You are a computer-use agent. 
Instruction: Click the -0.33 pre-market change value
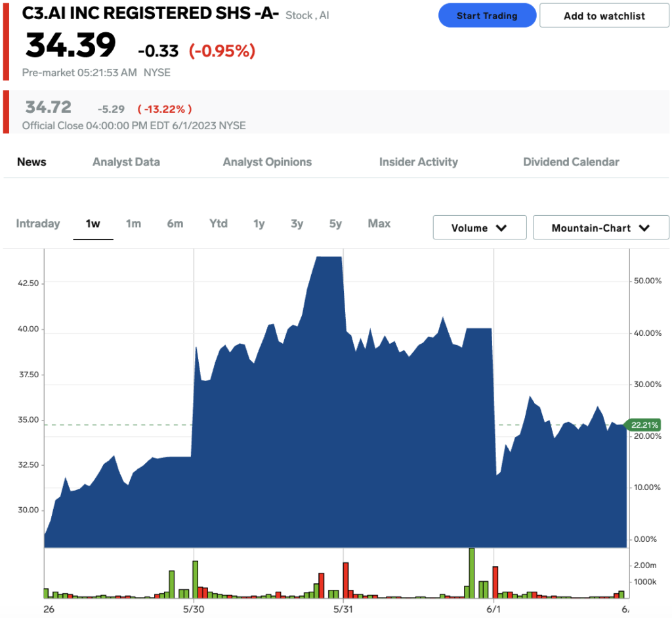click(x=158, y=51)
